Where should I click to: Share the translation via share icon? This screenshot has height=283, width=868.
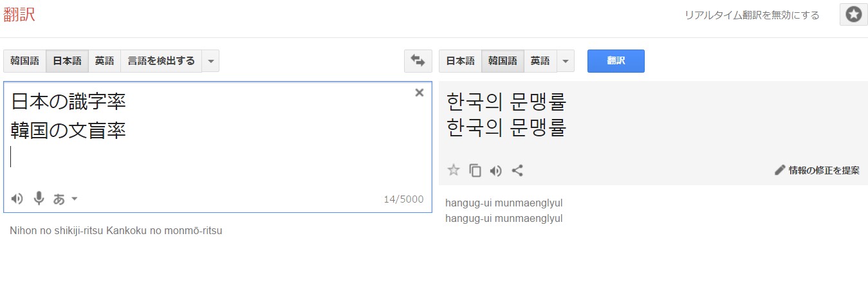click(x=517, y=170)
